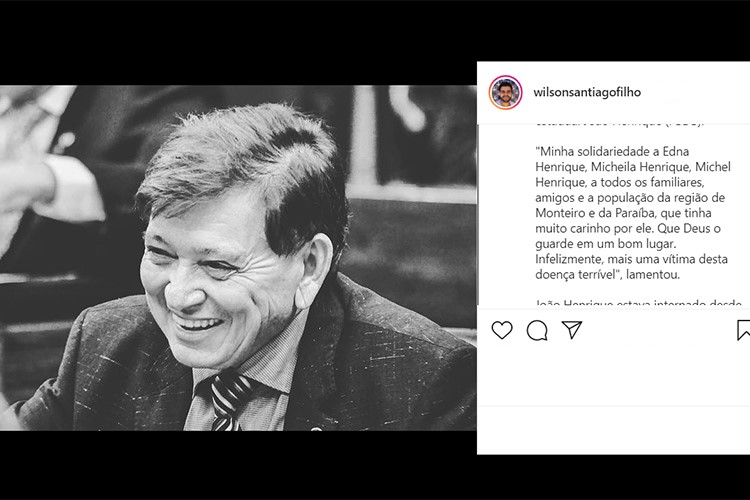Share the post via paper plane icon

tap(572, 330)
